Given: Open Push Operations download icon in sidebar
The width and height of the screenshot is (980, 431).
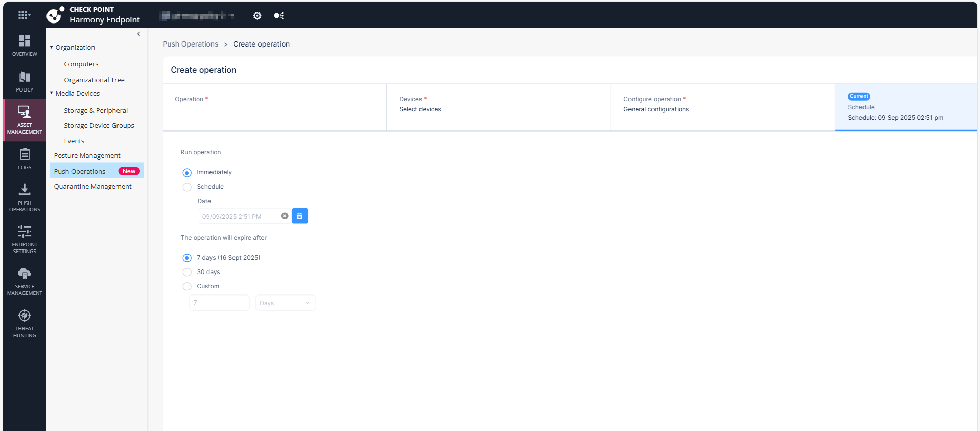Looking at the screenshot, I should tap(25, 190).
